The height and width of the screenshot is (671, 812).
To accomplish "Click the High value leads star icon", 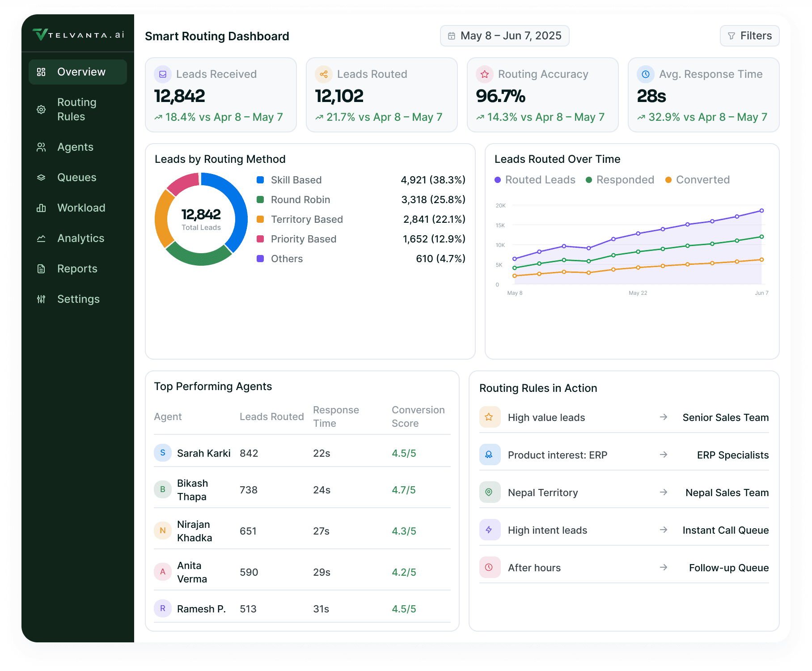I will [x=489, y=417].
